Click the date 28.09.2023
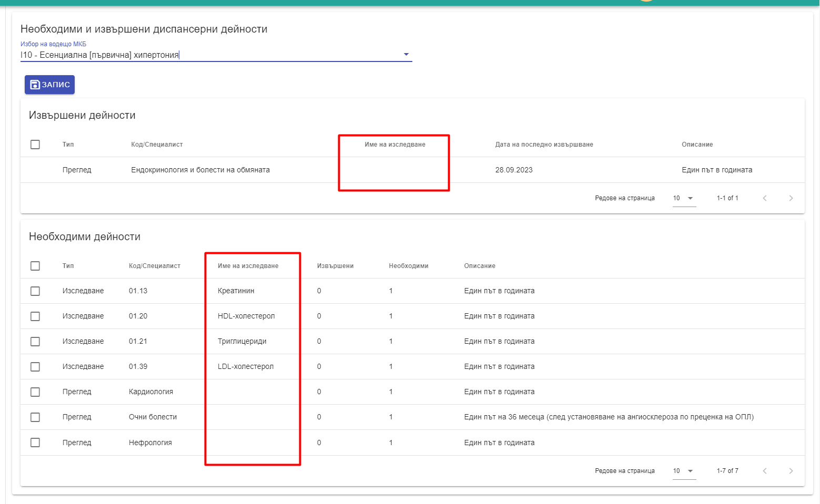Screen dimensions: 820x504 [x=514, y=170]
